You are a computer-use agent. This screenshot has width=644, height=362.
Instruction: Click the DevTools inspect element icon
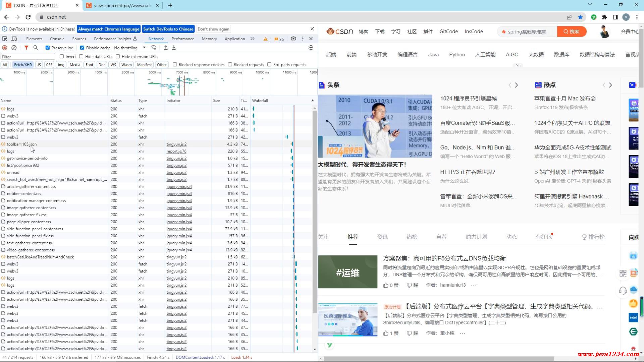(x=5, y=39)
